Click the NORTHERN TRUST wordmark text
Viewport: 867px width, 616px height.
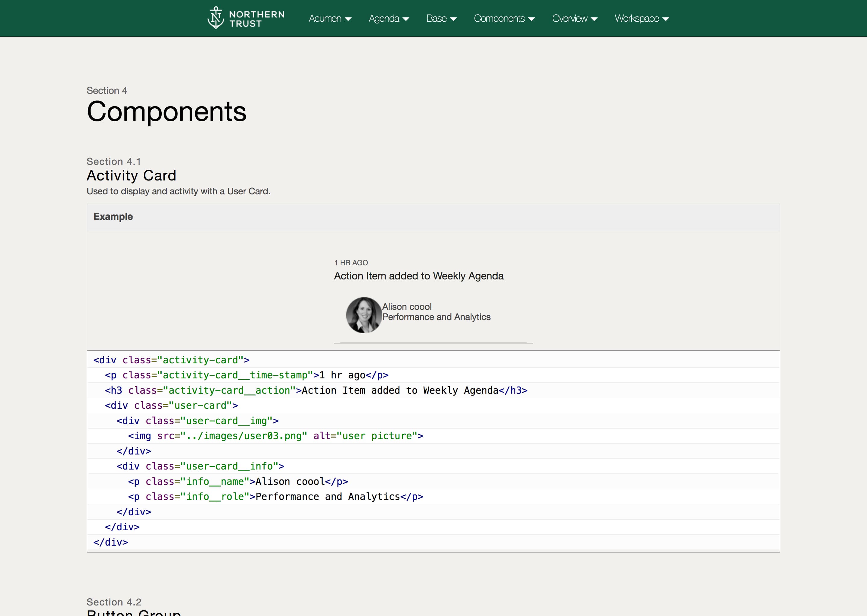point(256,19)
